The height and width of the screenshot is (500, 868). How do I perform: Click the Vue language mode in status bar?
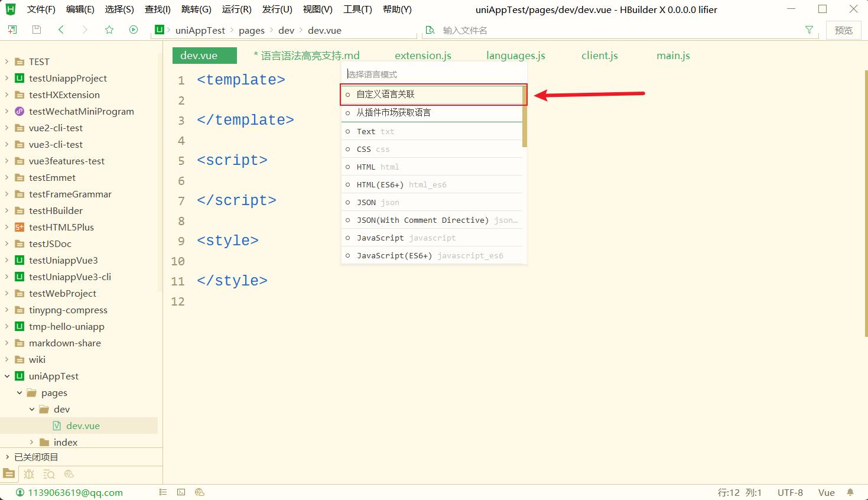click(x=826, y=492)
